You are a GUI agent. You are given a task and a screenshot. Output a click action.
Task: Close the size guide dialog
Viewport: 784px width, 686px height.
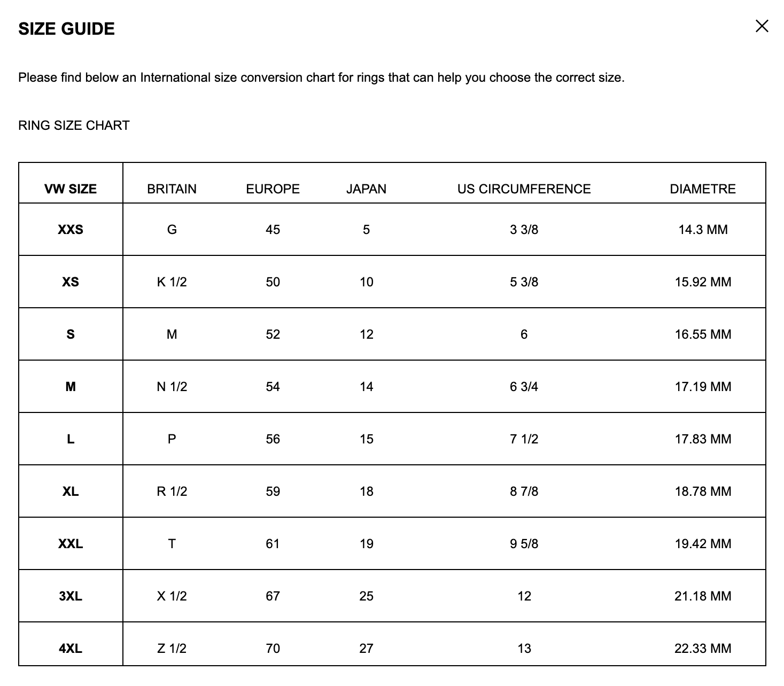pos(762,26)
